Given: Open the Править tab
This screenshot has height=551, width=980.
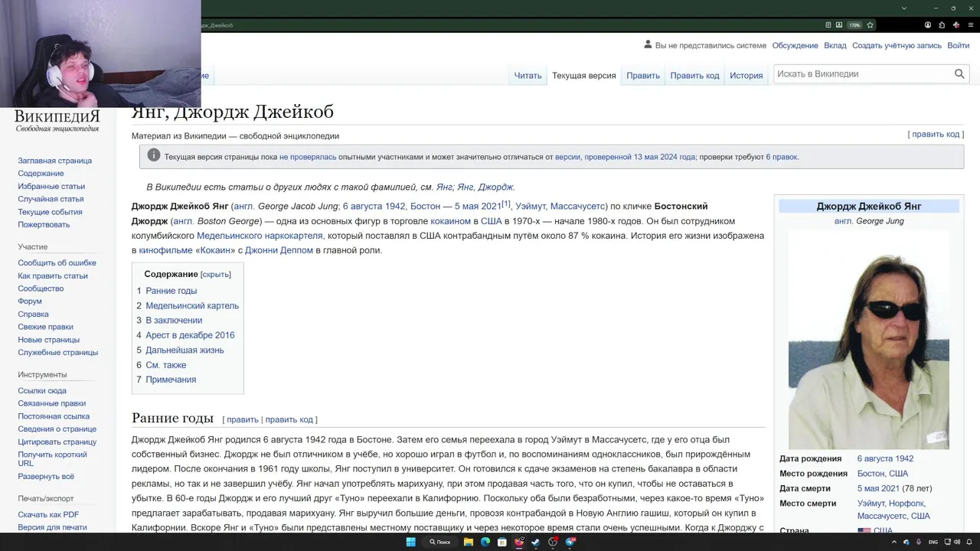Looking at the screenshot, I should click(x=642, y=75).
